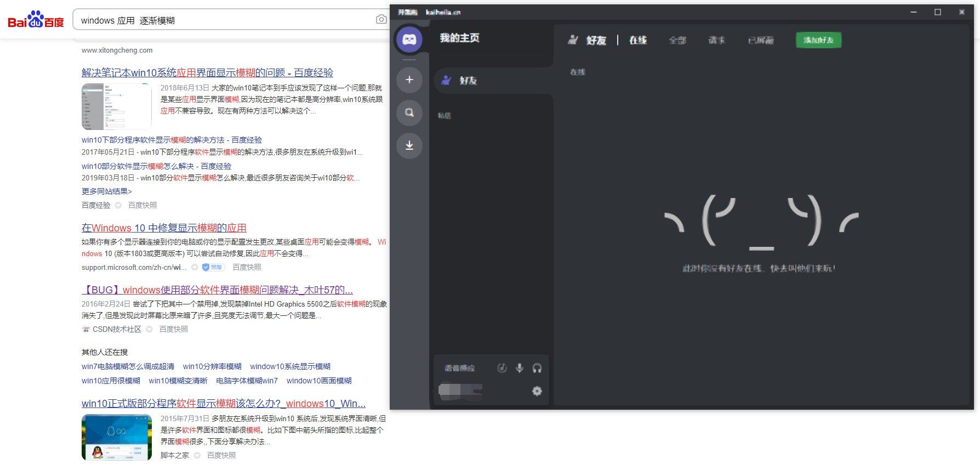Click related search 电脑字体模糊win7
This screenshot has width=980, height=464.
point(247,381)
